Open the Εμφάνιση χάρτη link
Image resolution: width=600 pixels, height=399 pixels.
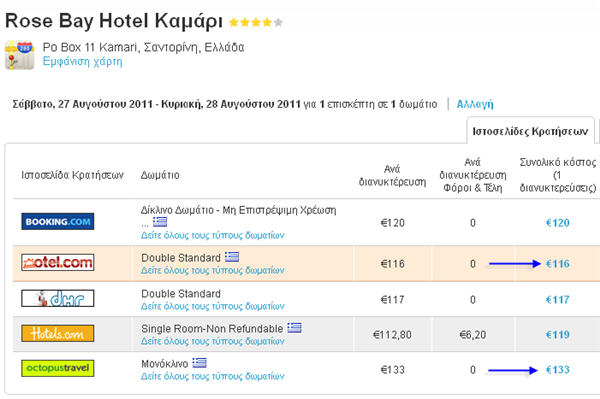(83, 61)
